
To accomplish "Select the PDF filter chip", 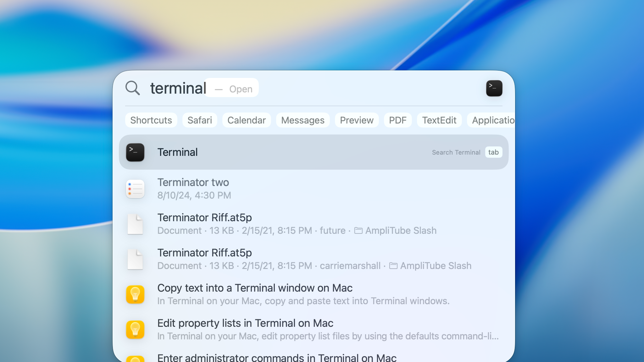I will [x=398, y=120].
